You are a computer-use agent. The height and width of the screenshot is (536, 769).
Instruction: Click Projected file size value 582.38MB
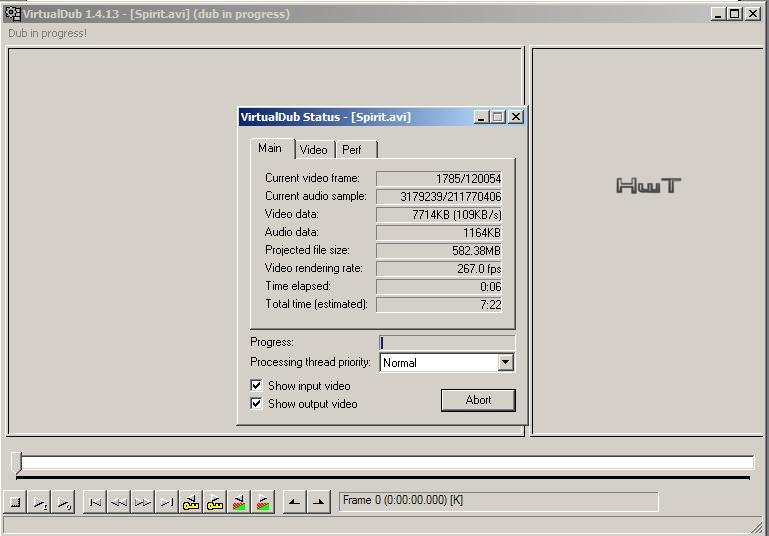[439, 251]
